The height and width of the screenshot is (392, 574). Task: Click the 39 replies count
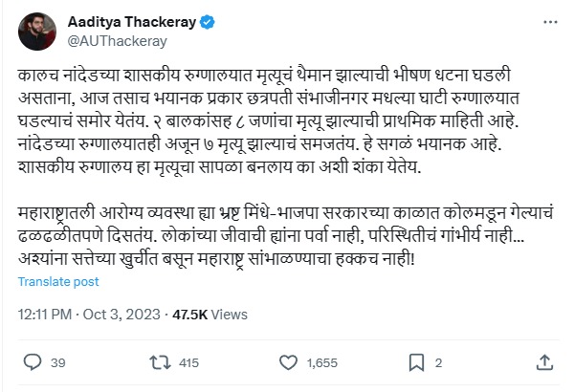tap(57, 362)
